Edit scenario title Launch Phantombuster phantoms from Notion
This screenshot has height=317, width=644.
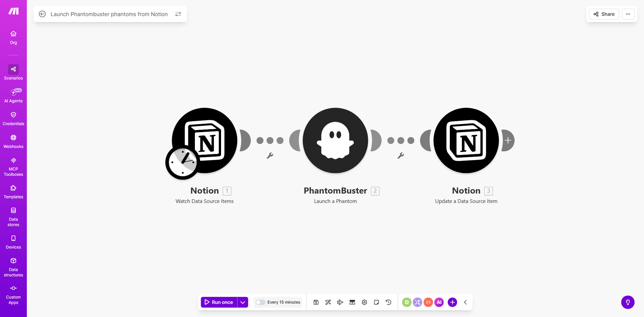(x=109, y=14)
